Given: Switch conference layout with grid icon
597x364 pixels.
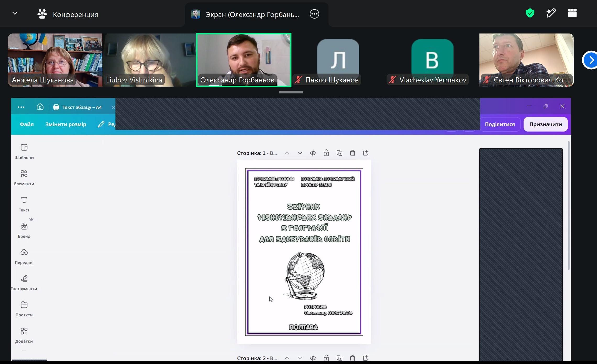Looking at the screenshot, I should point(572,13).
